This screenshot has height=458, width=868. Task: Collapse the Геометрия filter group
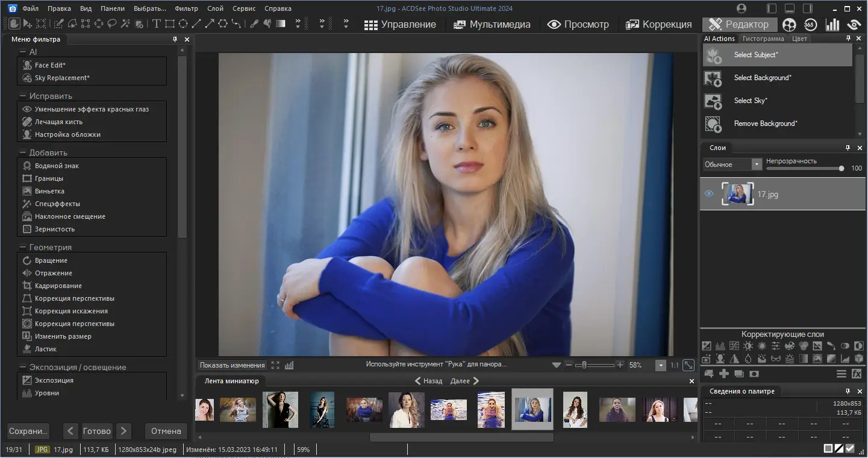22,247
